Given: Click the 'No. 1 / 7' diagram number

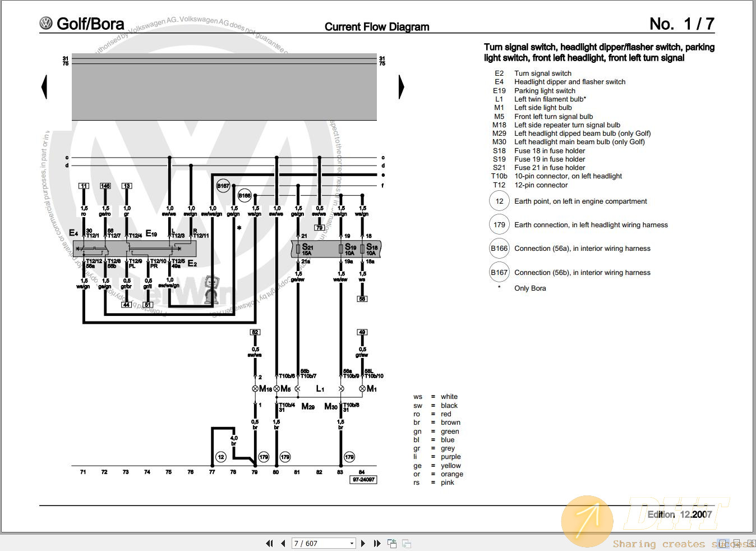Looking at the screenshot, I should click(x=682, y=24).
